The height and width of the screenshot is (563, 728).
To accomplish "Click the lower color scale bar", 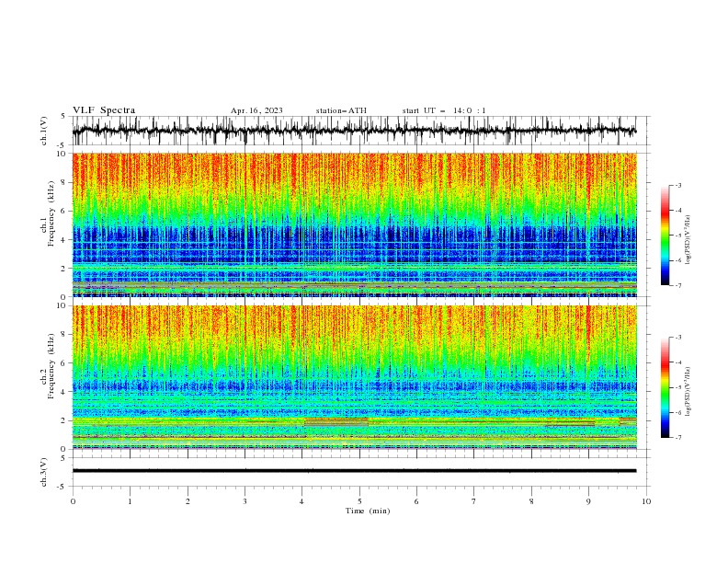I will [665, 387].
